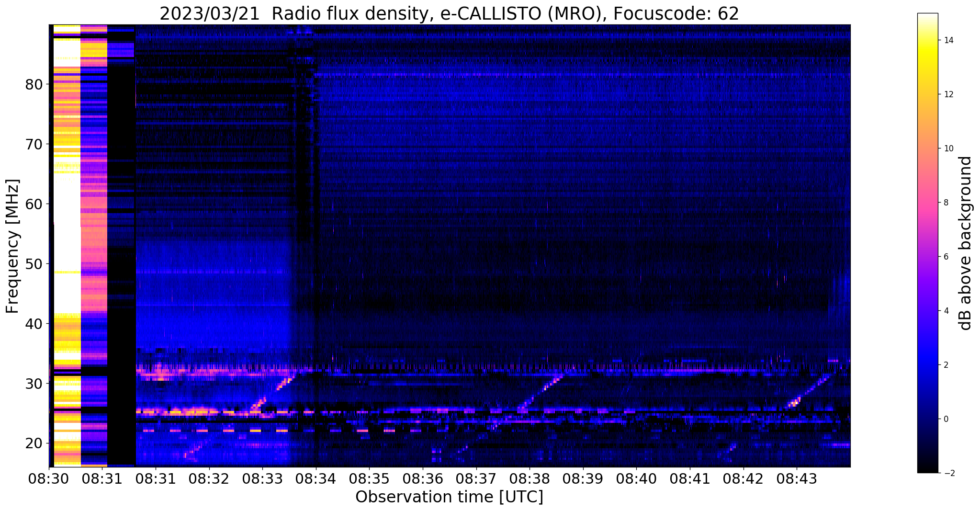Screen dimensions: 980x511
Task: Click frequency axis tick label 70
Action: pos(34,144)
